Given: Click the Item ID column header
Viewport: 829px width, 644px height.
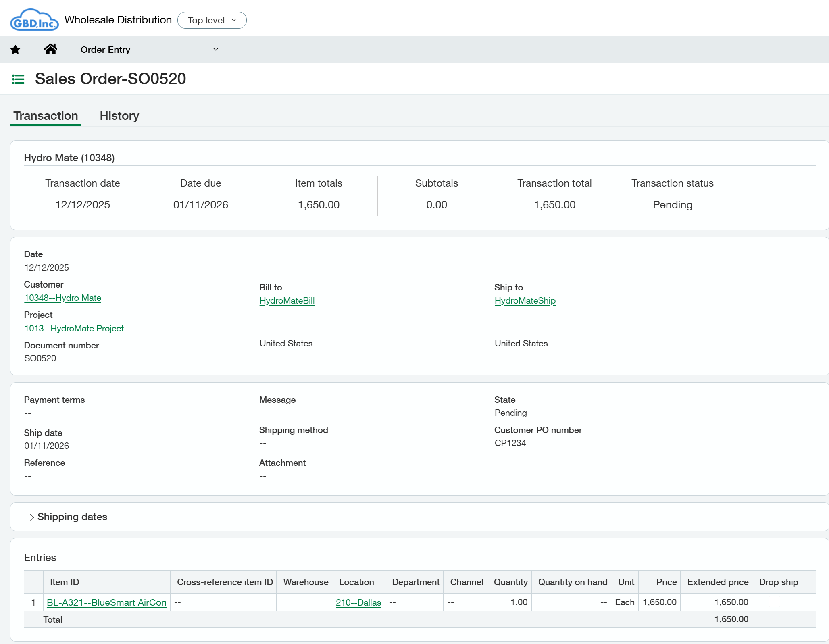Looking at the screenshot, I should tap(65, 582).
